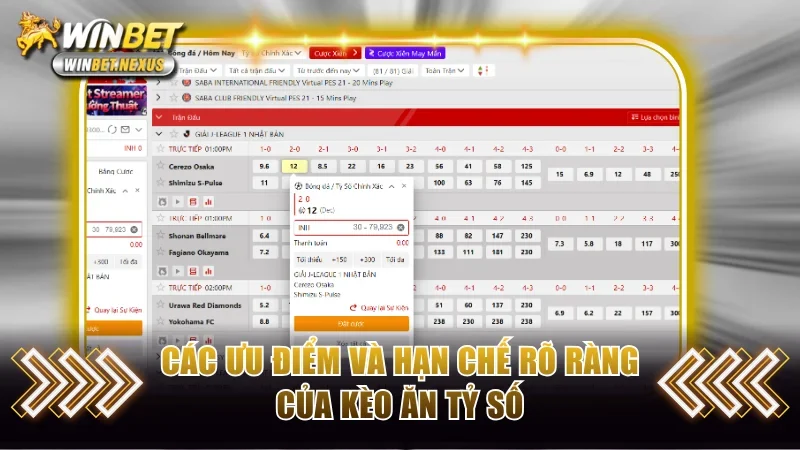Open the Bảng Cược tab in left panel

116,171
